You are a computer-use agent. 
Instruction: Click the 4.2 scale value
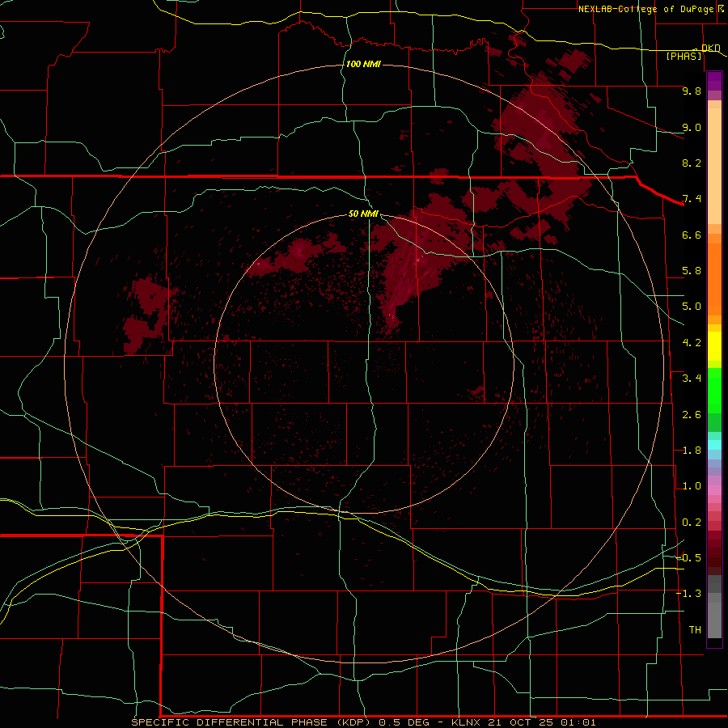692,343
